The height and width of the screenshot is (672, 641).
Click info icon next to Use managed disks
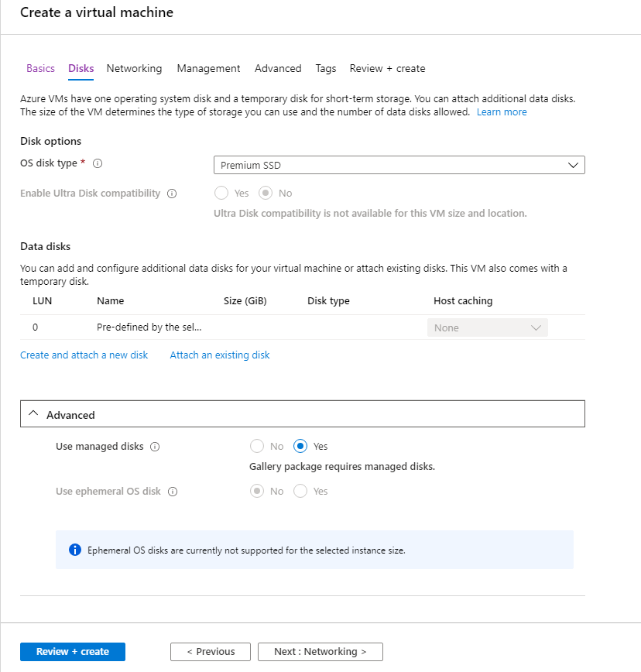tap(155, 447)
